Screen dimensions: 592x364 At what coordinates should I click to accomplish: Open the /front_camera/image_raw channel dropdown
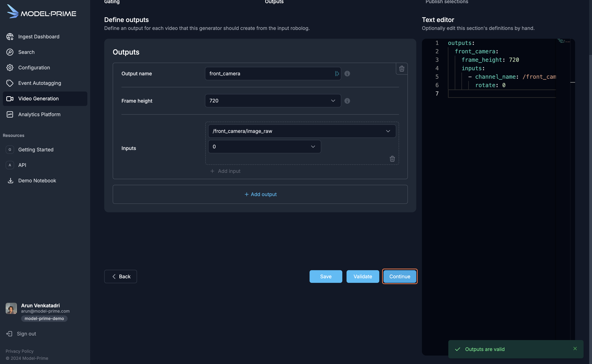302,131
